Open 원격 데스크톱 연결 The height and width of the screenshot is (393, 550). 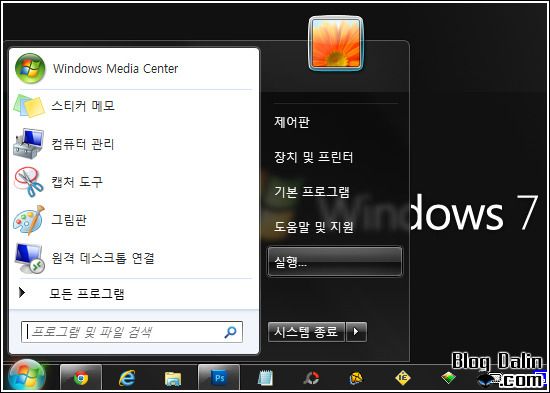(133, 258)
